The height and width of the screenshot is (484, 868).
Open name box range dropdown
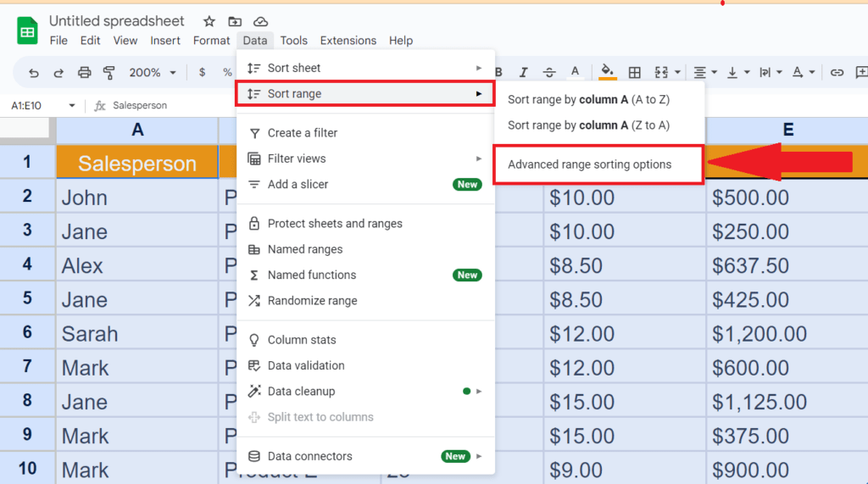pos(71,105)
